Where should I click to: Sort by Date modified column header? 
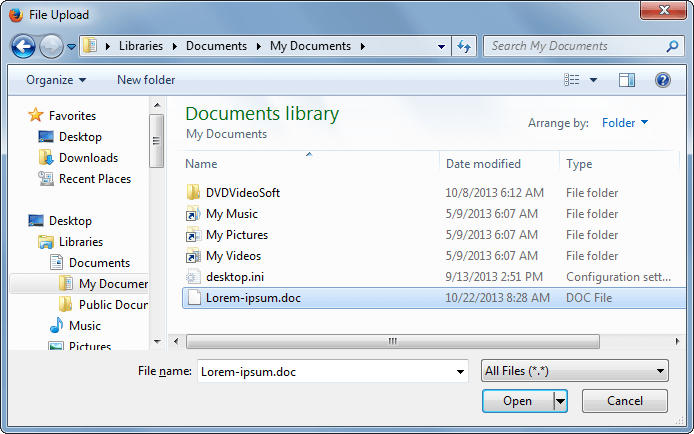pos(483,164)
